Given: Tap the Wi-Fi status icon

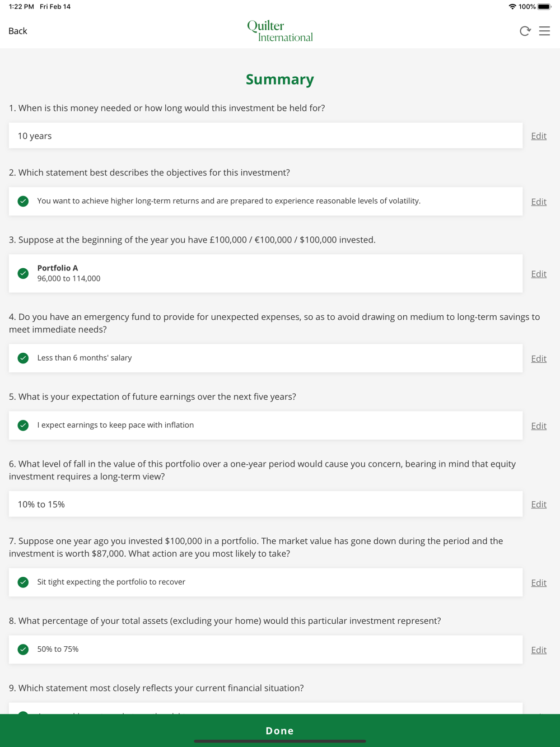Looking at the screenshot, I should [x=512, y=7].
